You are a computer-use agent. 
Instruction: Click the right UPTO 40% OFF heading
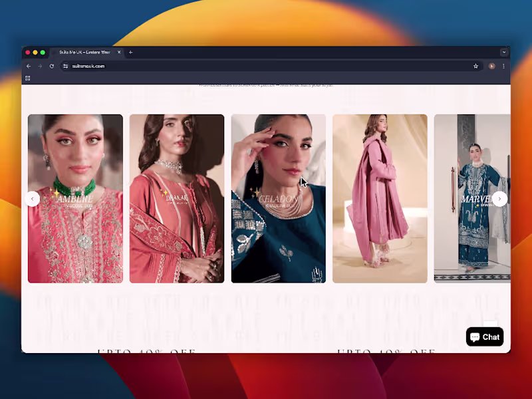386,351
